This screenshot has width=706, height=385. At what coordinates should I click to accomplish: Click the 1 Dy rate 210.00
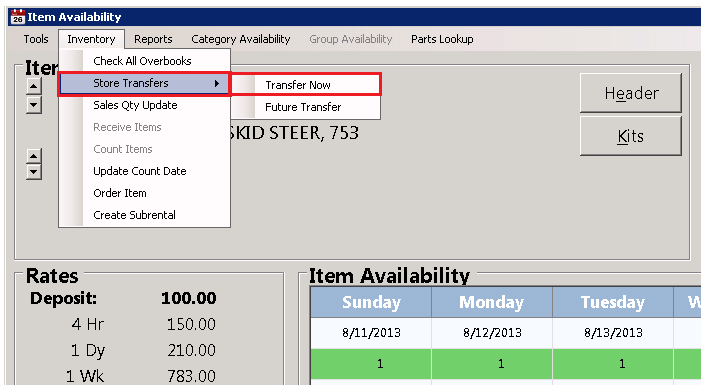pos(191,350)
